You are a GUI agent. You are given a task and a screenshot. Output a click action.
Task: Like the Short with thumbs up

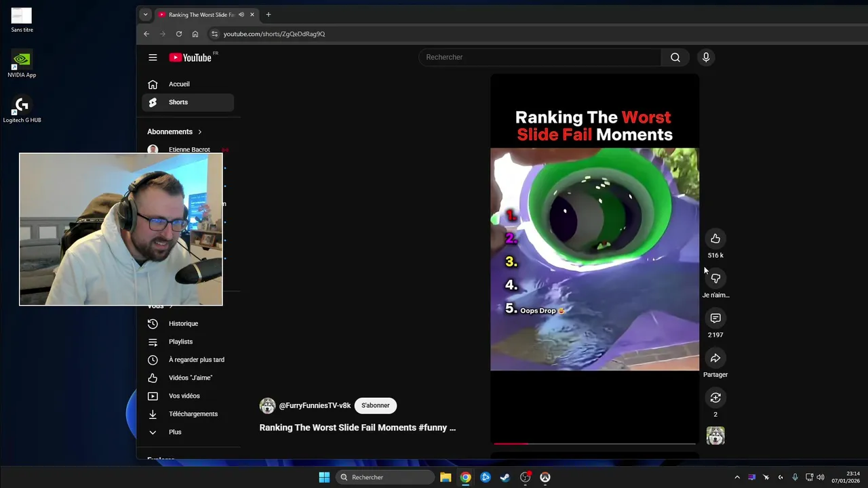715,239
